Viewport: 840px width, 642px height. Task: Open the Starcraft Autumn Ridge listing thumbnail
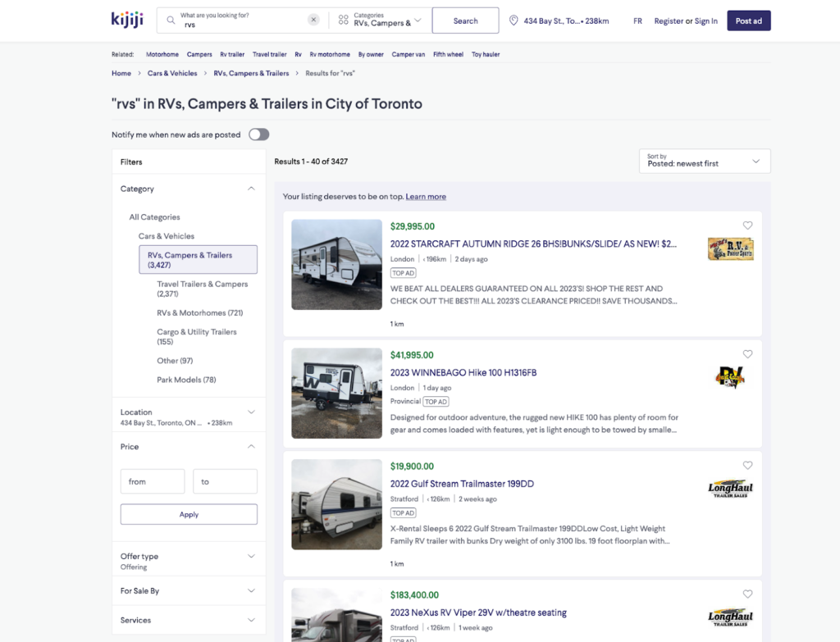[x=336, y=264]
